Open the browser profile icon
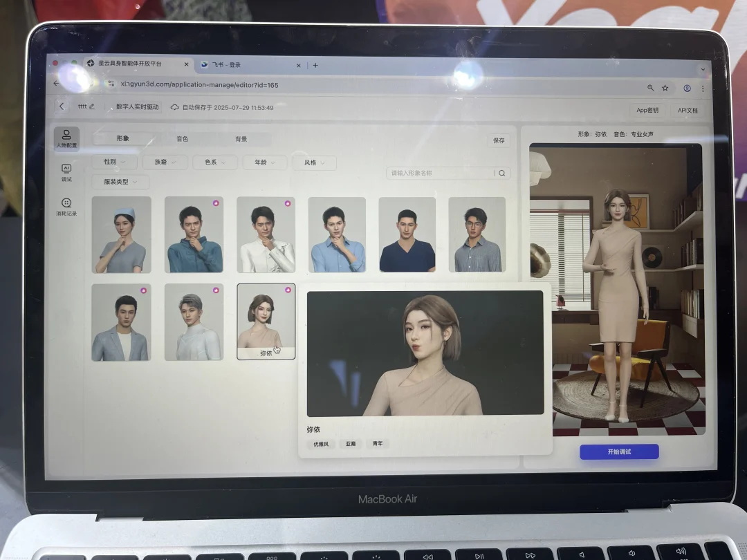Image resolution: width=747 pixels, height=560 pixels. point(687,88)
